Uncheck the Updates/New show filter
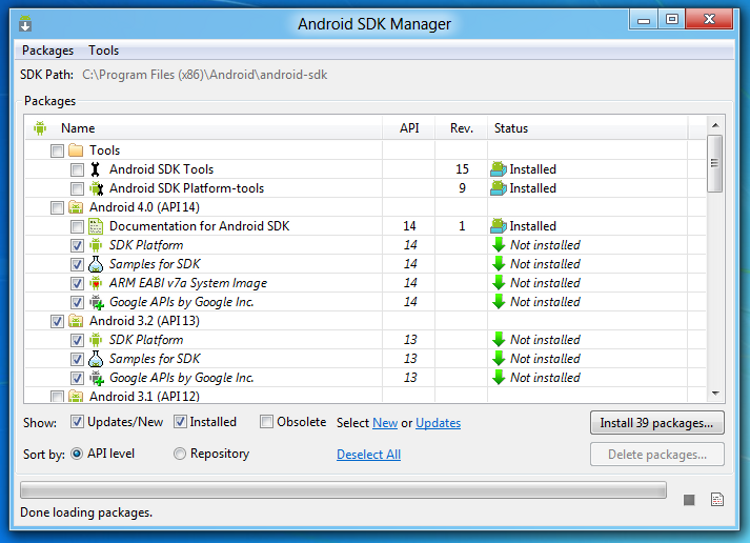Image resolution: width=750 pixels, height=543 pixels. [x=77, y=421]
